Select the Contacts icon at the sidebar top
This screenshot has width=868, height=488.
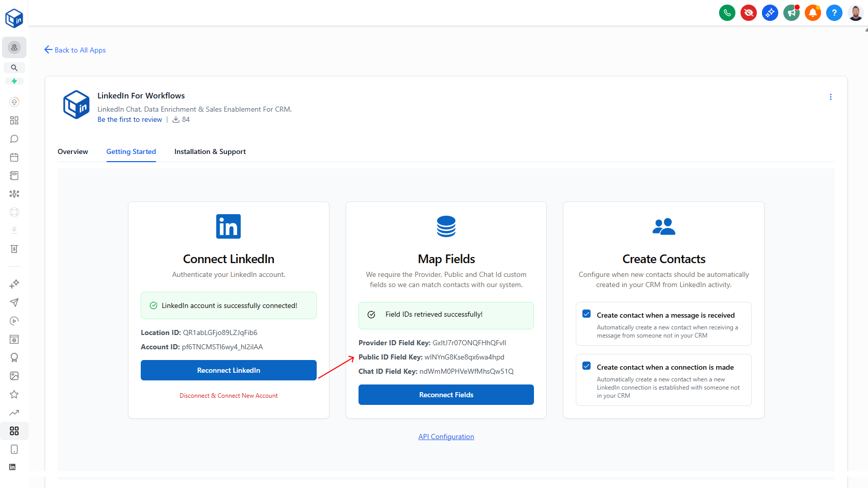click(x=14, y=47)
